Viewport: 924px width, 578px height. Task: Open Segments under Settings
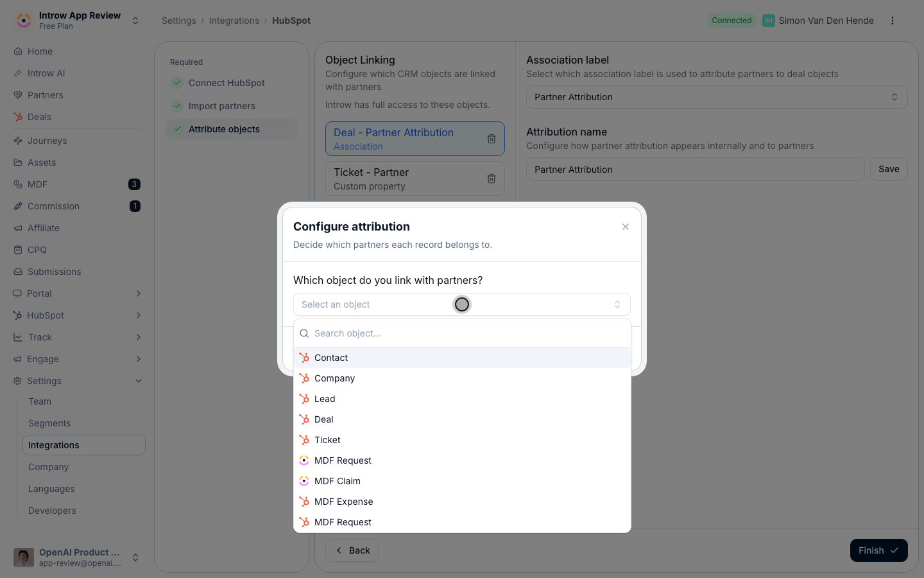pyautogui.click(x=84, y=423)
